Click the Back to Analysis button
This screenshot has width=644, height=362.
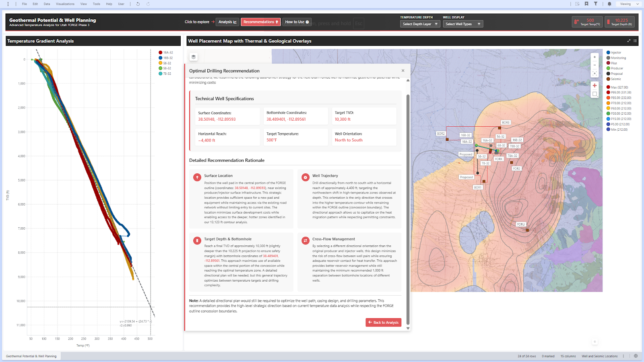pyautogui.click(x=384, y=322)
